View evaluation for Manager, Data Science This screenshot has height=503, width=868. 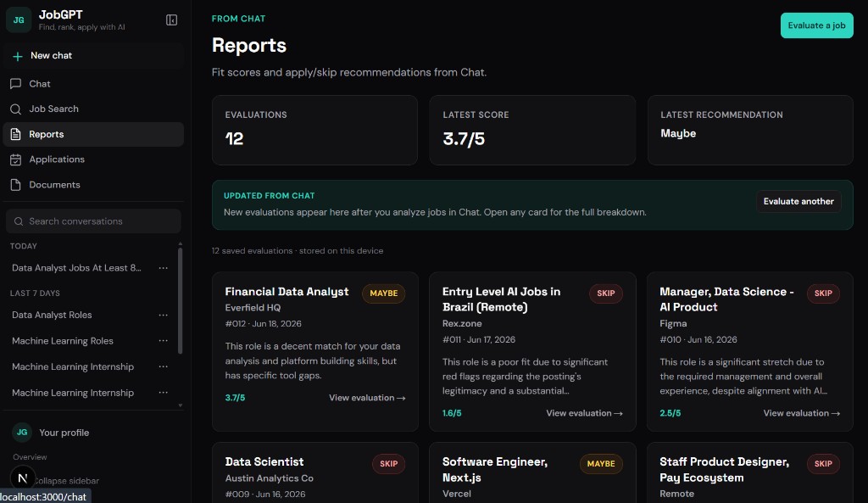click(x=802, y=413)
